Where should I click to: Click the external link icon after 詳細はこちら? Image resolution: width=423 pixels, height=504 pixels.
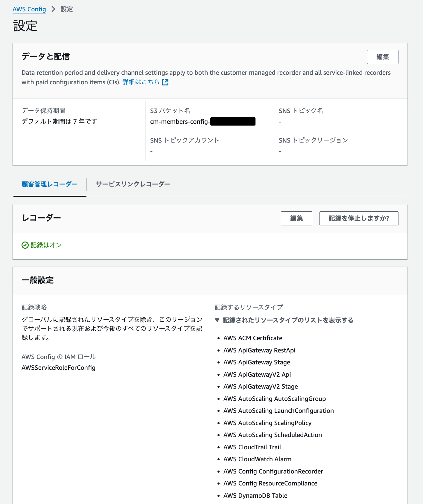pyautogui.click(x=165, y=82)
